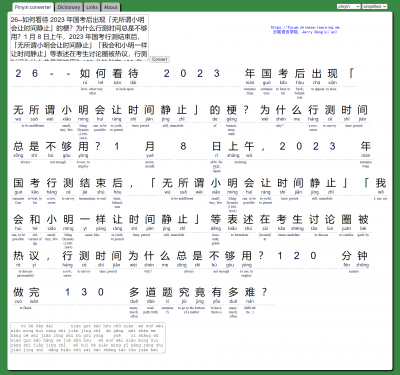Open the About tab
Screen dimensions: 400x375
(x=110, y=7)
